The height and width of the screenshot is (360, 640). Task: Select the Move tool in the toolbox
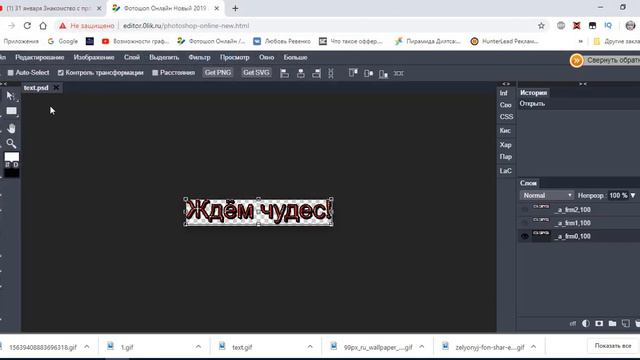[x=11, y=96]
